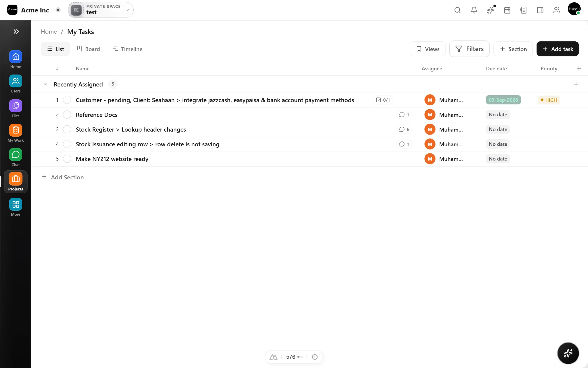This screenshot has width=588, height=368.
Task: Open Chat in the sidebar
Action: (x=16, y=158)
